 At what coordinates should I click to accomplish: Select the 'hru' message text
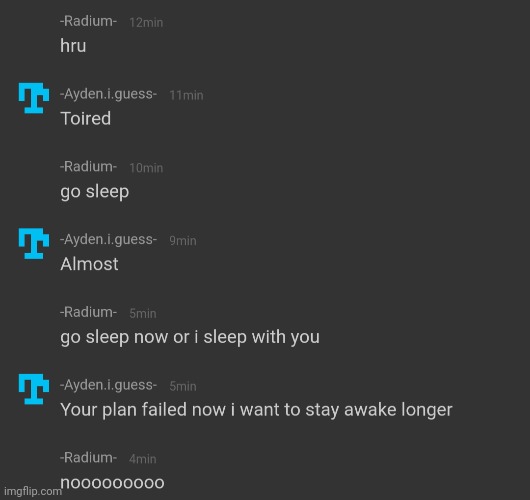click(73, 46)
